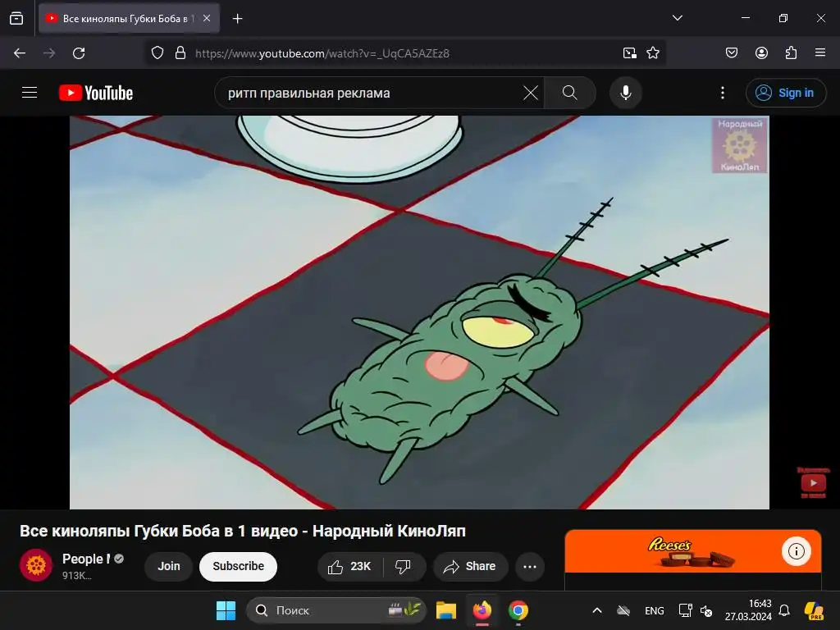
Task: Open the notifications bell
Action: [784, 610]
